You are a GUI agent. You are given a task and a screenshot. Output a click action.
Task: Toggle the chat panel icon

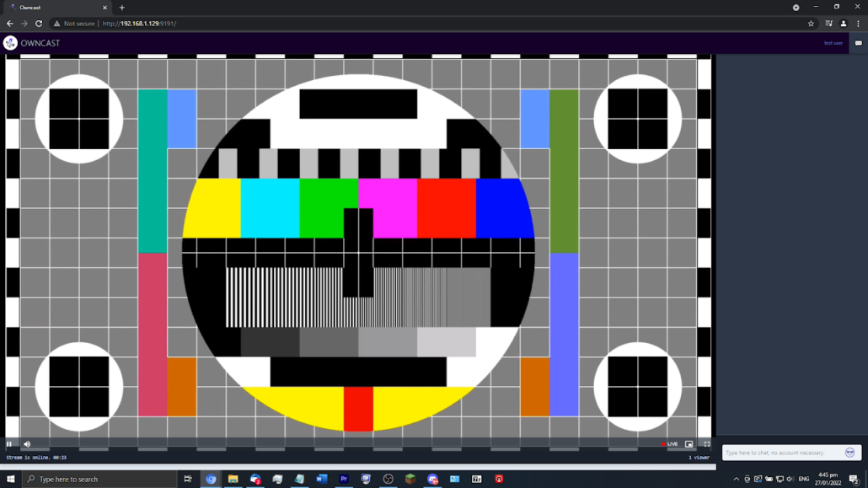click(858, 43)
